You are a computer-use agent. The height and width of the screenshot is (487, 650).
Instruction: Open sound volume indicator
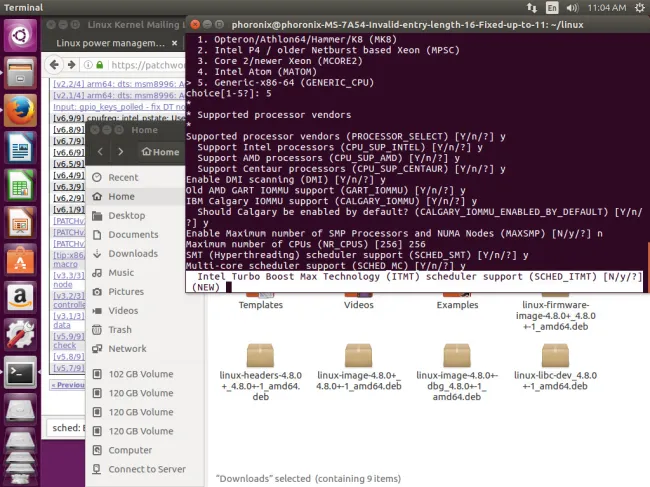click(572, 7)
